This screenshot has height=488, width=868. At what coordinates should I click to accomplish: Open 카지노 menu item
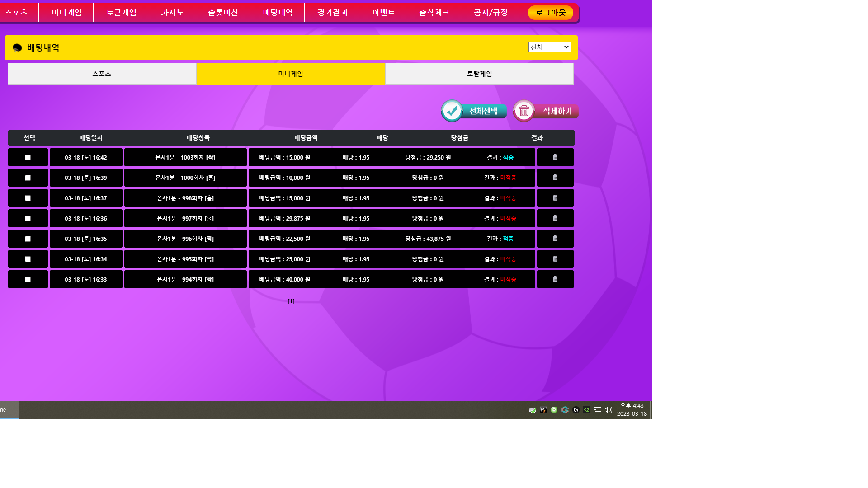(x=172, y=13)
